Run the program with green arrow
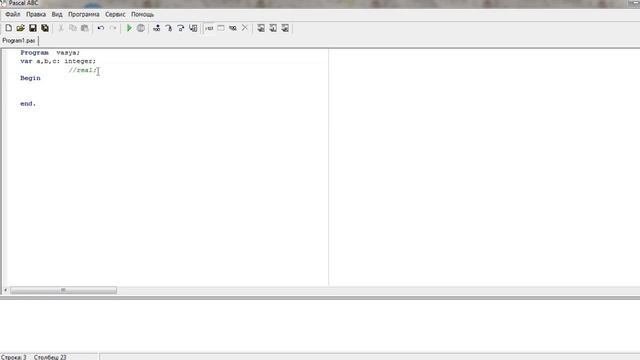This screenshot has width=640, height=360. point(129,28)
